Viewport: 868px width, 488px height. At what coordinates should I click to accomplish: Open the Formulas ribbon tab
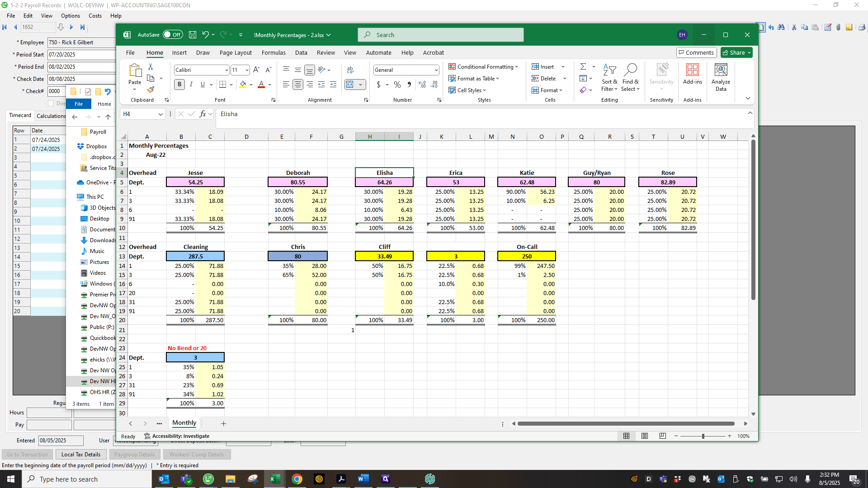point(274,52)
